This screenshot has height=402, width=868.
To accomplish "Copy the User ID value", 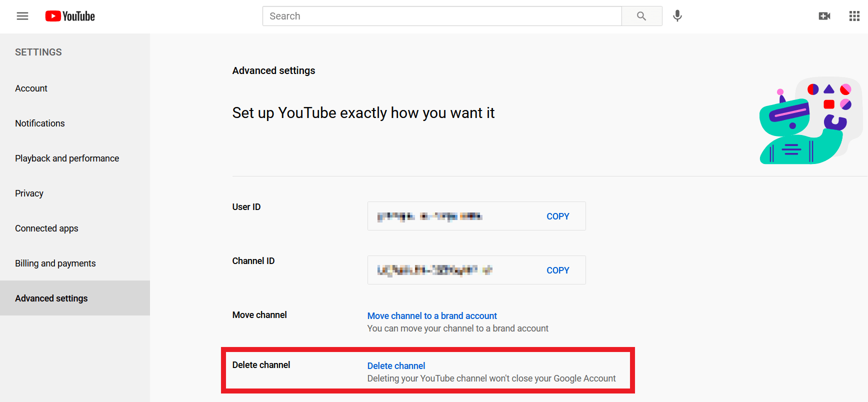I will click(x=557, y=216).
